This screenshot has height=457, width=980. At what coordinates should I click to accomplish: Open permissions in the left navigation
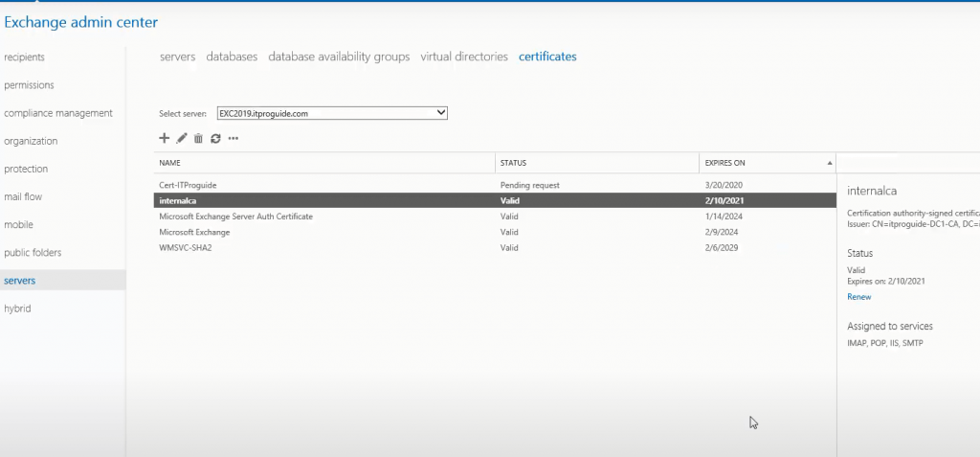(29, 85)
